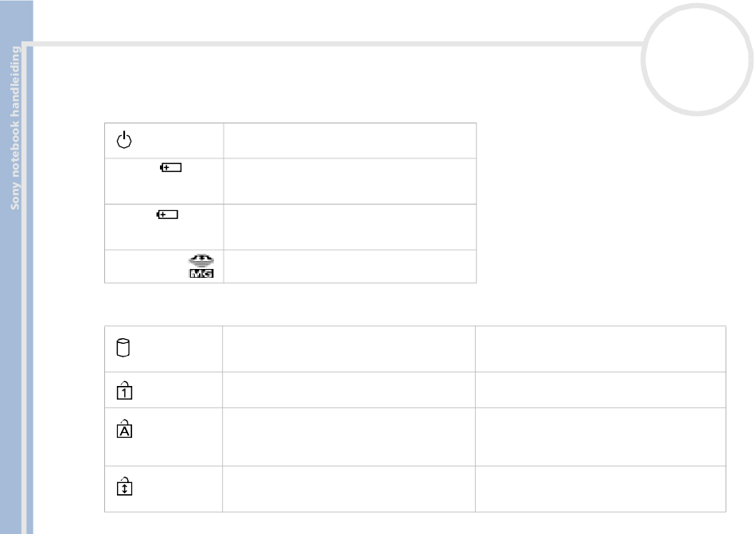
Task: Click the cell beside lower battery icon
Action: point(350,227)
